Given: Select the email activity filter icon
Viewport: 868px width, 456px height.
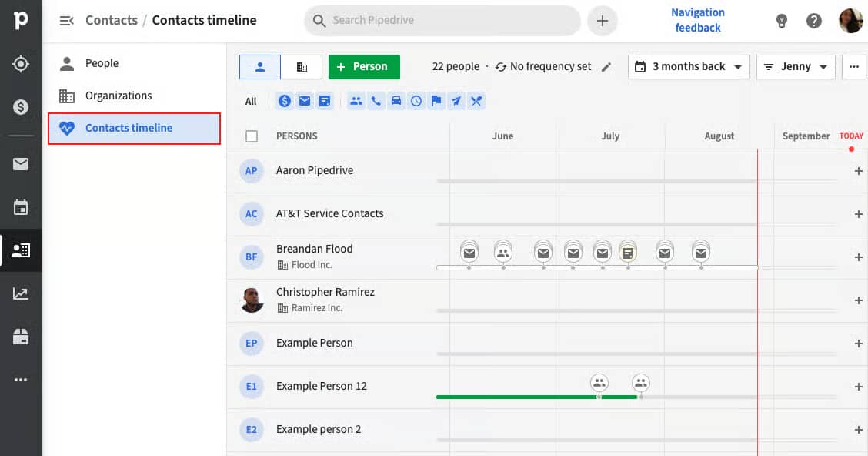Looking at the screenshot, I should pyautogui.click(x=305, y=101).
